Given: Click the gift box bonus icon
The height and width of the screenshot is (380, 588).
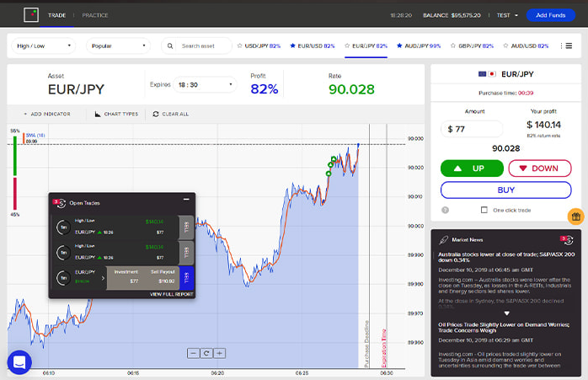Looking at the screenshot, I should [x=575, y=216].
